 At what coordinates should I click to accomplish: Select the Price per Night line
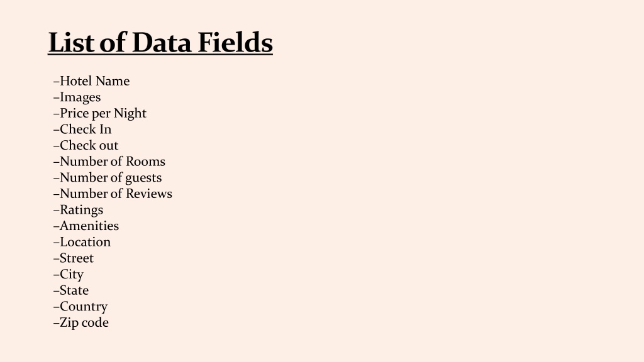tap(100, 113)
